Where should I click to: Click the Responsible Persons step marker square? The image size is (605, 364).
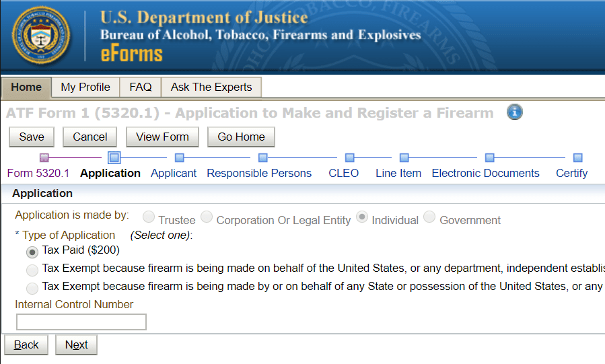262,157
